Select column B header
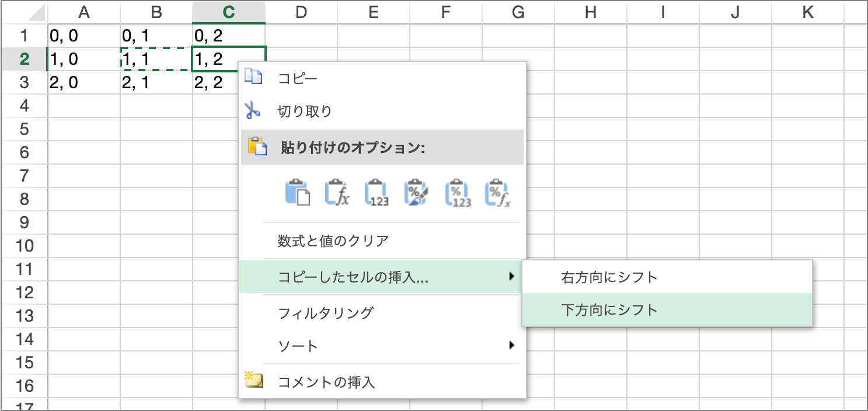Image resolution: width=868 pixels, height=411 pixels. pos(156,13)
